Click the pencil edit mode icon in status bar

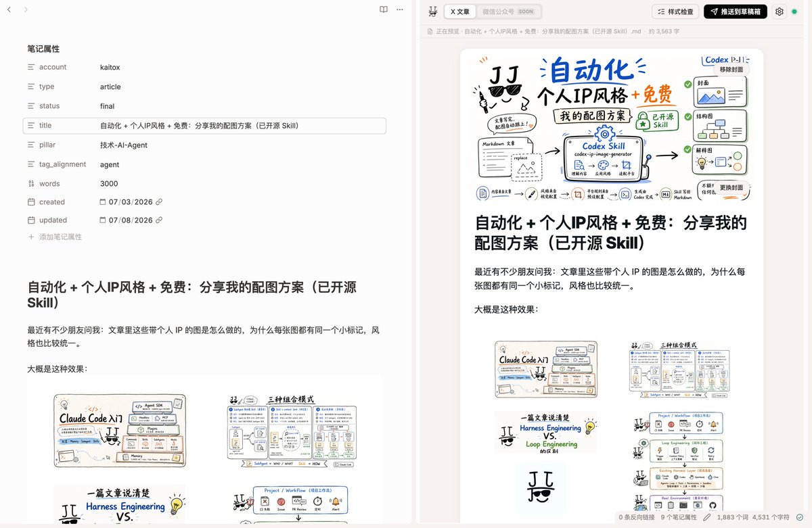(706, 517)
